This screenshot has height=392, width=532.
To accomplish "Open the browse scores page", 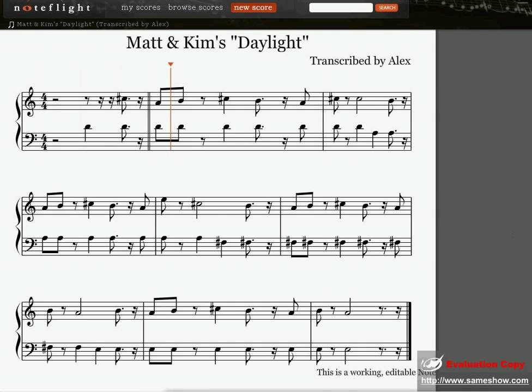I will coord(196,8).
